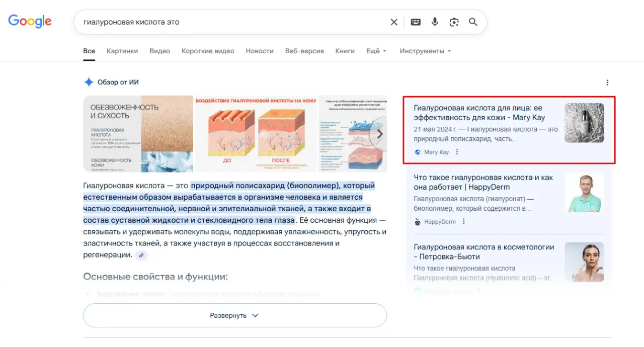This screenshot has width=644, height=347.
Task: Click the Google logo to go home
Action: 30,21
